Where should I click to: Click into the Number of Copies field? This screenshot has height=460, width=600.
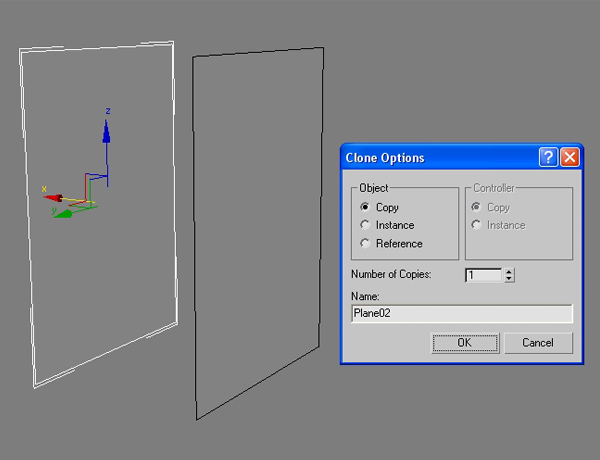pos(483,275)
